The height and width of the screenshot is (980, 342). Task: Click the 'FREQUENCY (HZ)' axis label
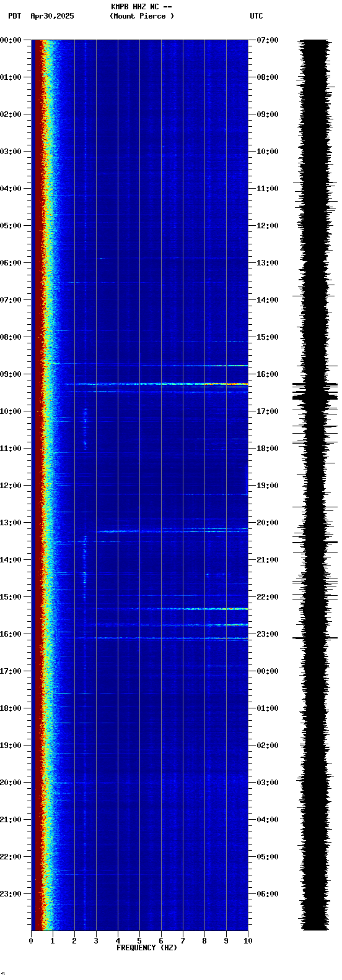(147, 948)
